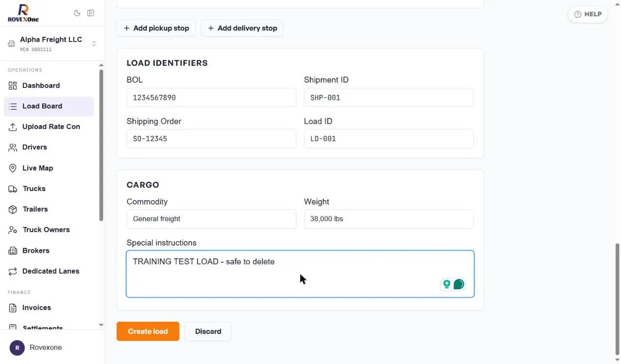Click the Truck Owners person icon

[13, 230]
